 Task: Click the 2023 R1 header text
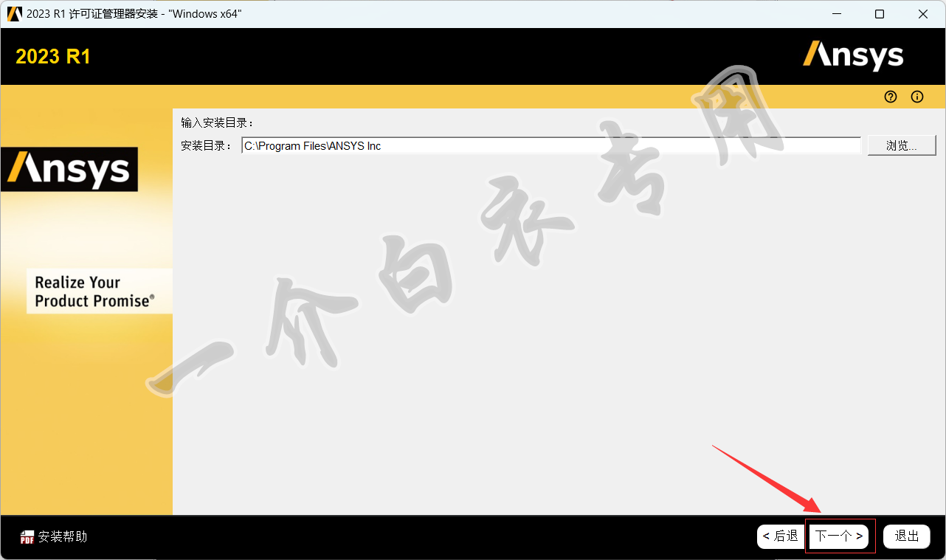tap(53, 57)
